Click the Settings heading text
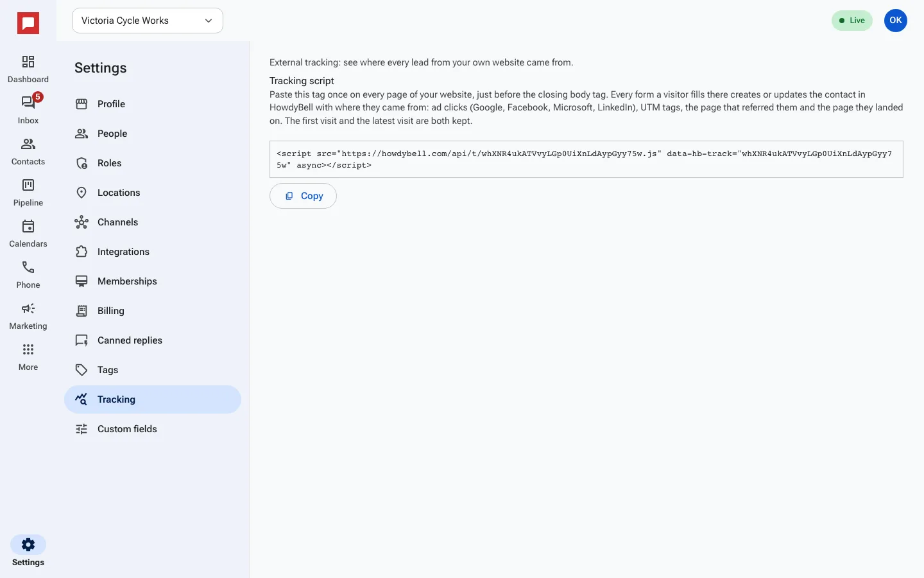The width and height of the screenshot is (924, 578). 101,68
